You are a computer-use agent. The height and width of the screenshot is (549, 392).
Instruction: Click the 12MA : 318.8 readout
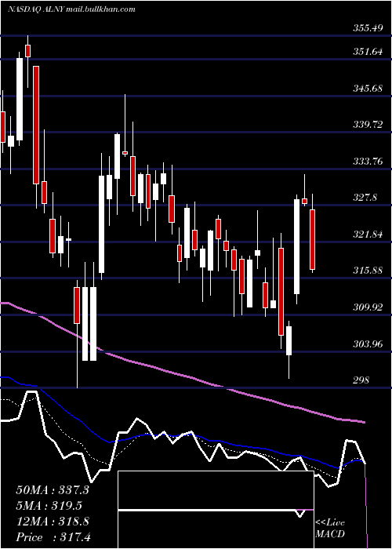click(53, 522)
